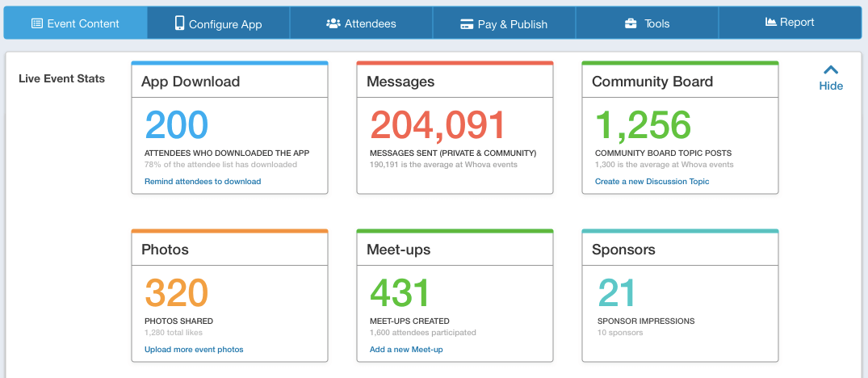Click the Attendees people group icon
Screen dimensions: 868x378
[x=333, y=23]
